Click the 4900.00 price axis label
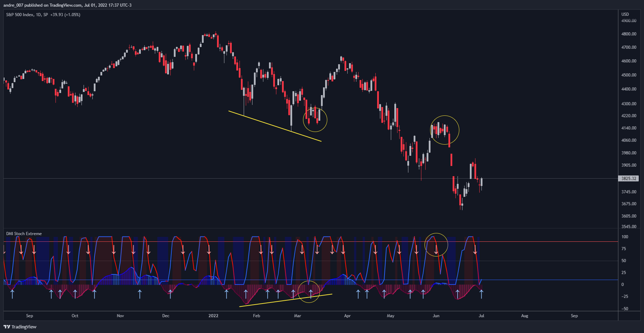 pyautogui.click(x=629, y=21)
